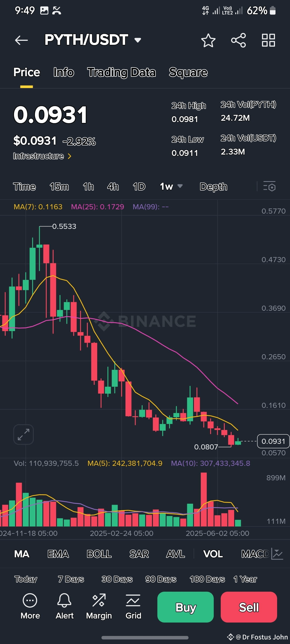Open chart settings icon beside Depth
This screenshot has width=290, height=644.
pyautogui.click(x=269, y=186)
